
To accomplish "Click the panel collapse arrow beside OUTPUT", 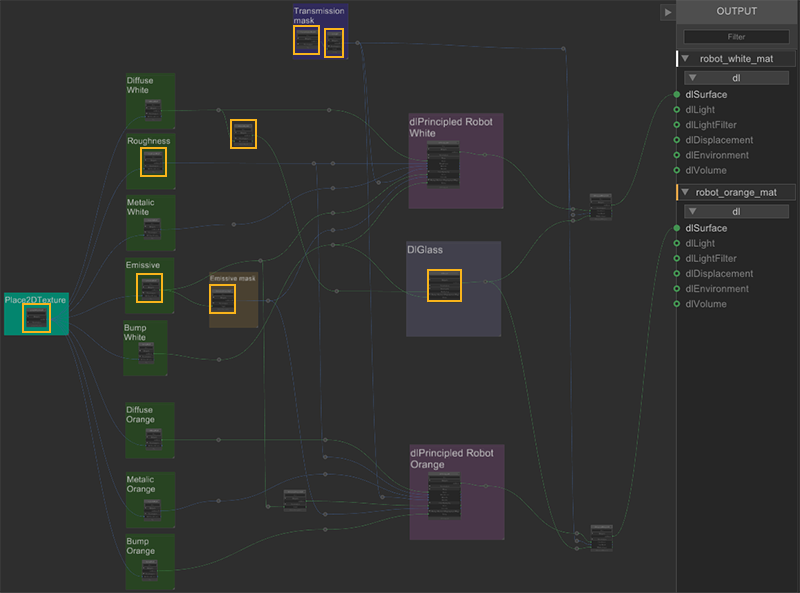I will pos(667,12).
